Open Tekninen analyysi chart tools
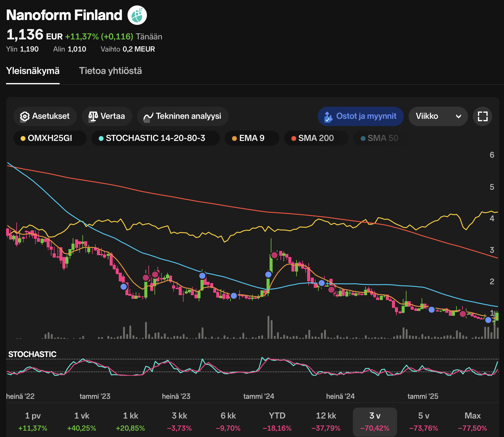504x437 pixels. [183, 116]
